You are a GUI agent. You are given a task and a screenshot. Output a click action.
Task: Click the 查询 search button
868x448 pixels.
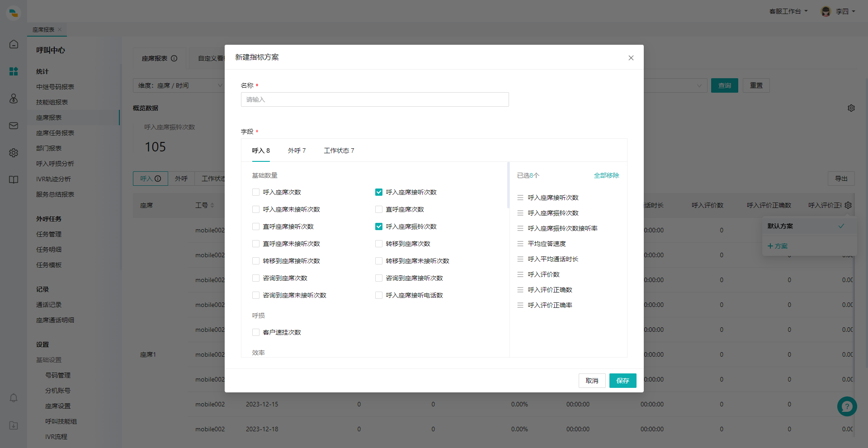724,85
